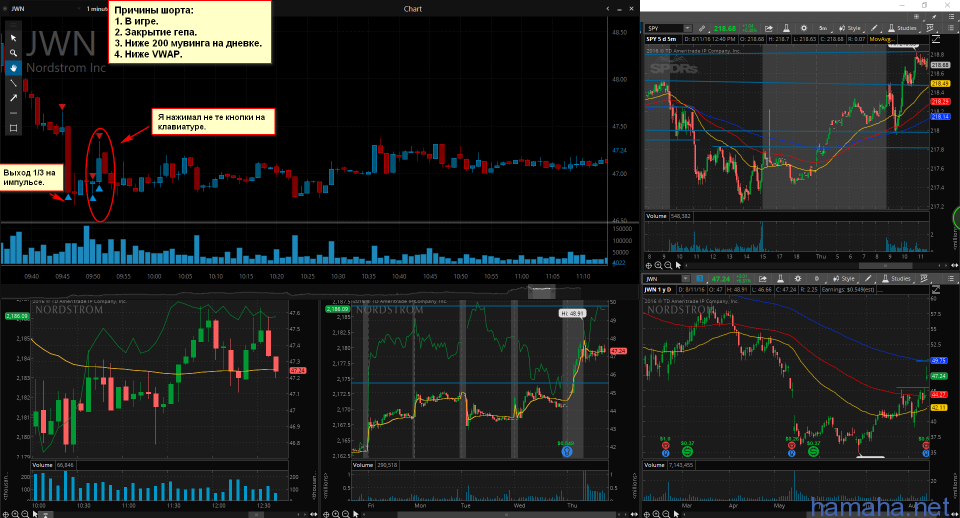Open the 5m timeframe dropdown
Image resolution: width=960 pixels, height=518 pixels.
coord(823,28)
